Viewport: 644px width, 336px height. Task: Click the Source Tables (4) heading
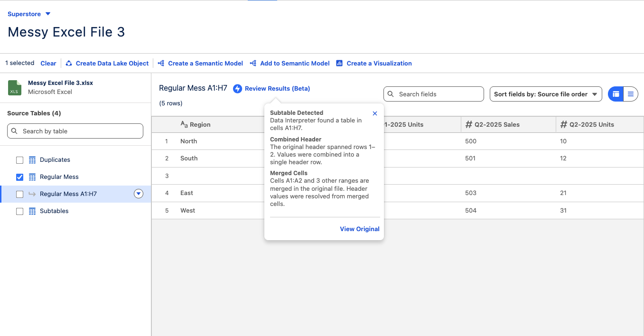[x=34, y=113]
